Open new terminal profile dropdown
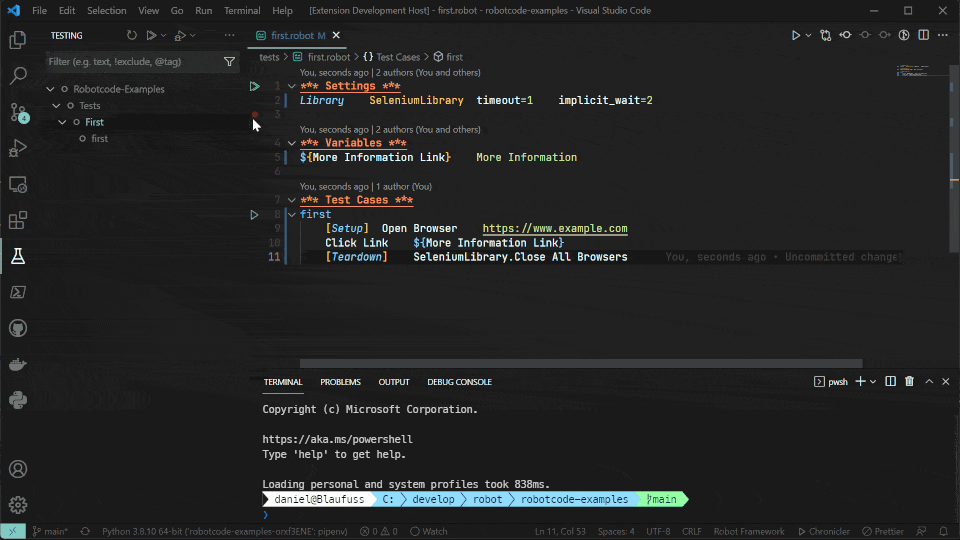 click(873, 381)
